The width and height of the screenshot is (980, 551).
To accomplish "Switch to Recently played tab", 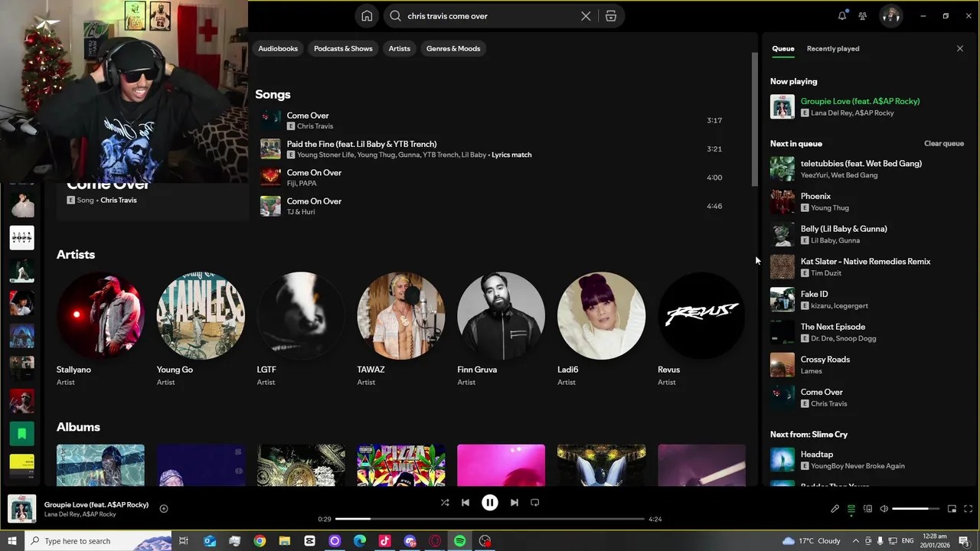I will pyautogui.click(x=833, y=48).
